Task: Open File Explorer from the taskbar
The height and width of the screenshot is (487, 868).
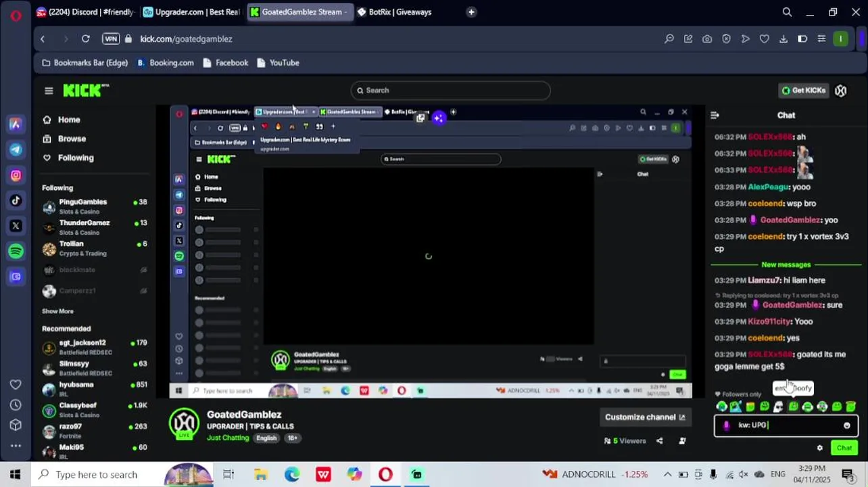Action: click(x=260, y=475)
